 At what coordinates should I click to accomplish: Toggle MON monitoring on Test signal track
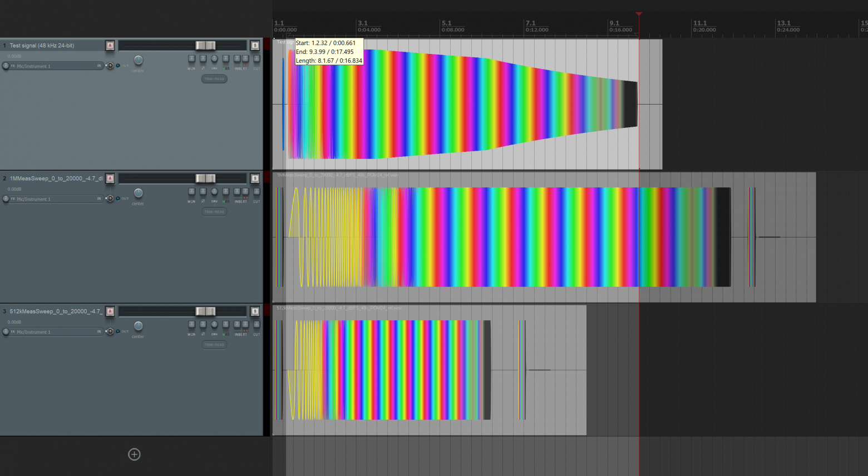click(x=191, y=58)
